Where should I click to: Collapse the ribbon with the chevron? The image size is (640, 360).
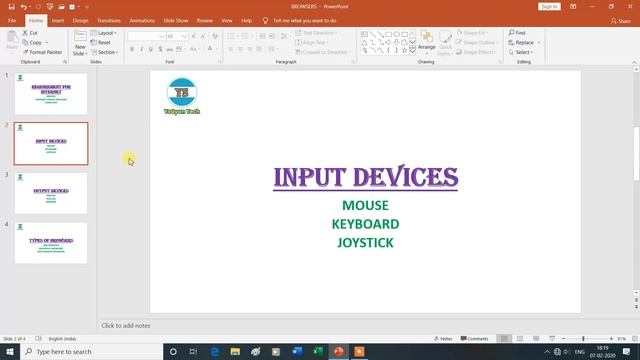pos(634,62)
